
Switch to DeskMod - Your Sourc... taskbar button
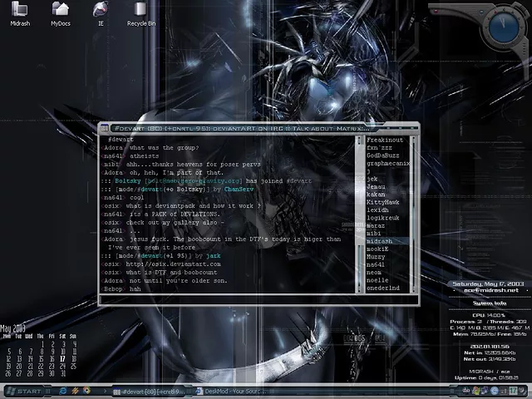(x=231, y=392)
